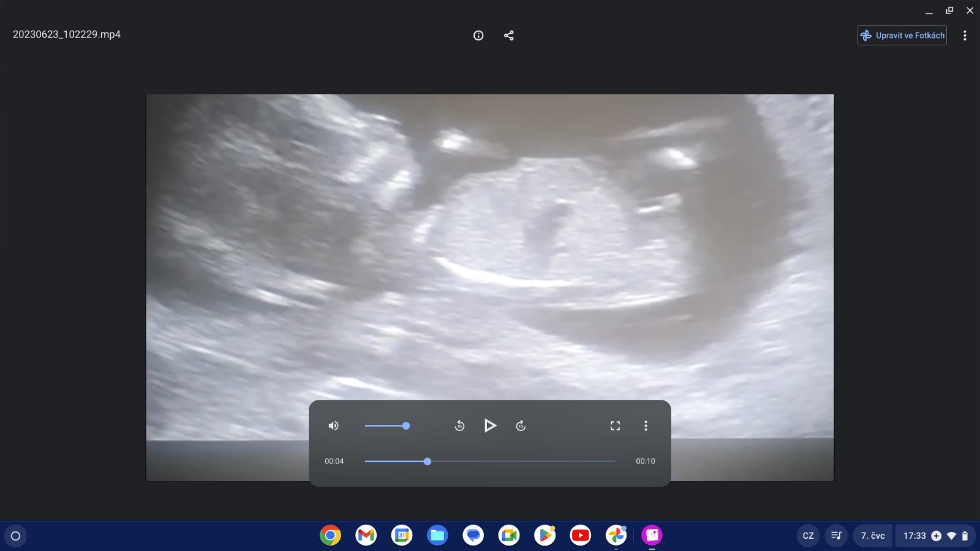This screenshot has height=551, width=980.
Task: Open Google Photos from the shelf
Action: (616, 536)
